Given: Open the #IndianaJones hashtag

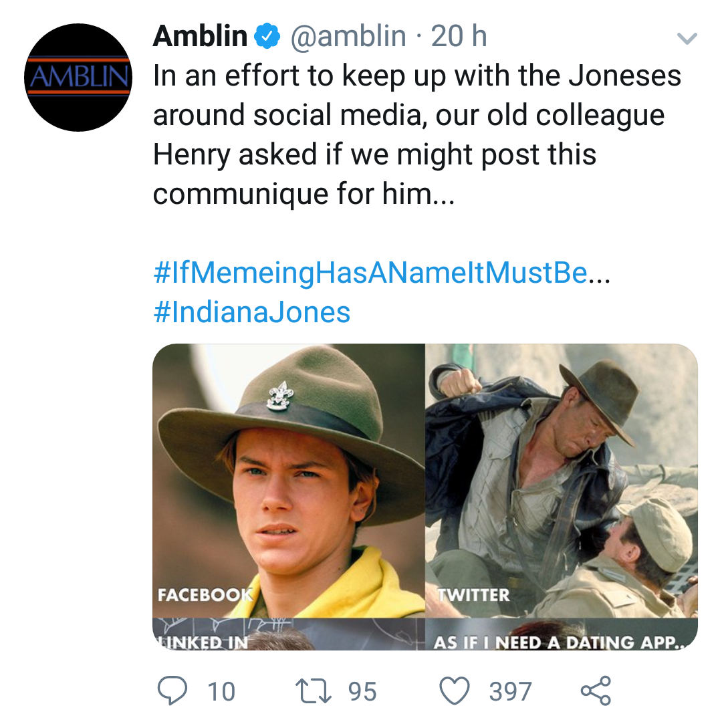Looking at the screenshot, I should point(252,312).
